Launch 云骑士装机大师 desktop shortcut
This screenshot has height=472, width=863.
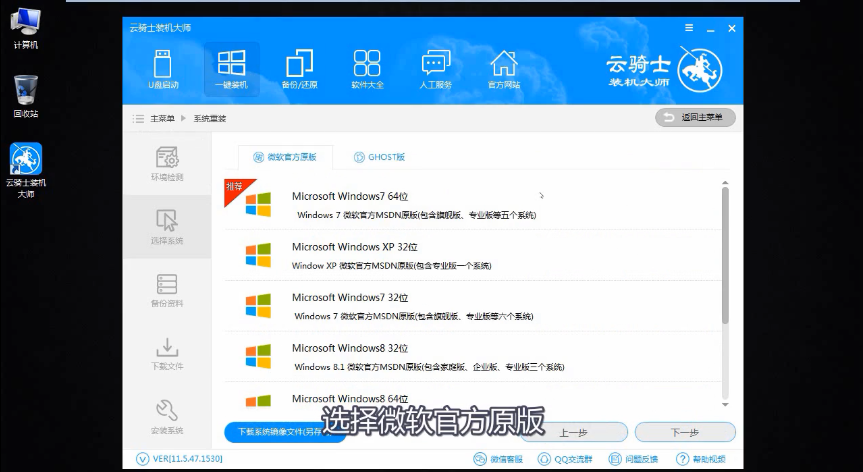click(25, 171)
